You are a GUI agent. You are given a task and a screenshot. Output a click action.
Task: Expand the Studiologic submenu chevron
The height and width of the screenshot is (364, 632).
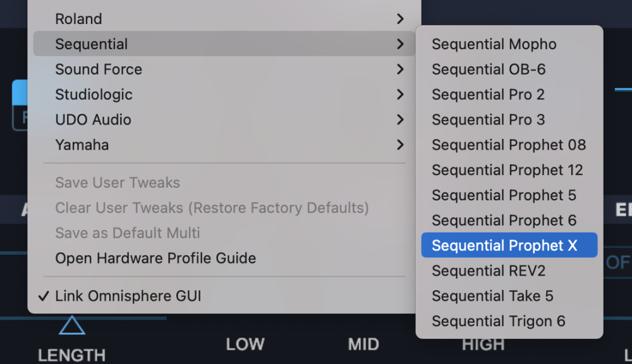pos(399,95)
